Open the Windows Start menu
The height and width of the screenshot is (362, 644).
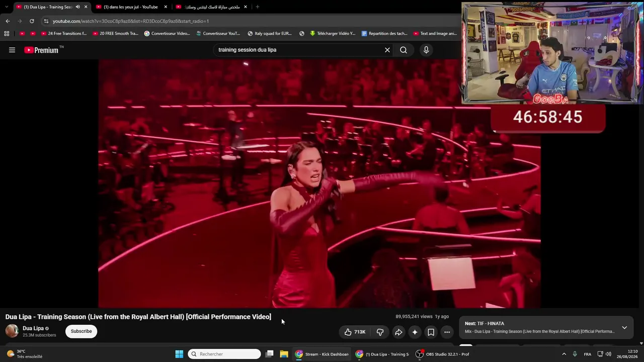tap(179, 354)
